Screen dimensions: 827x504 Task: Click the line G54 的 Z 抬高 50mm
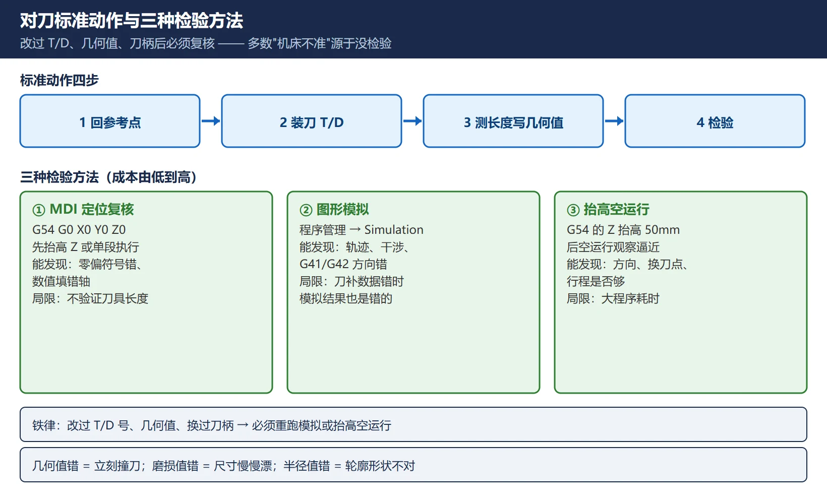tap(623, 230)
